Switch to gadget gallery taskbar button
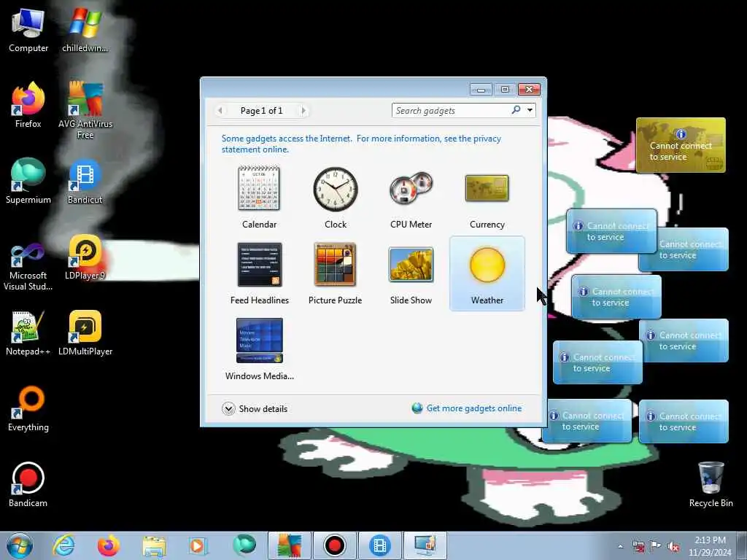Screen dimensions: 747x560 point(425,545)
